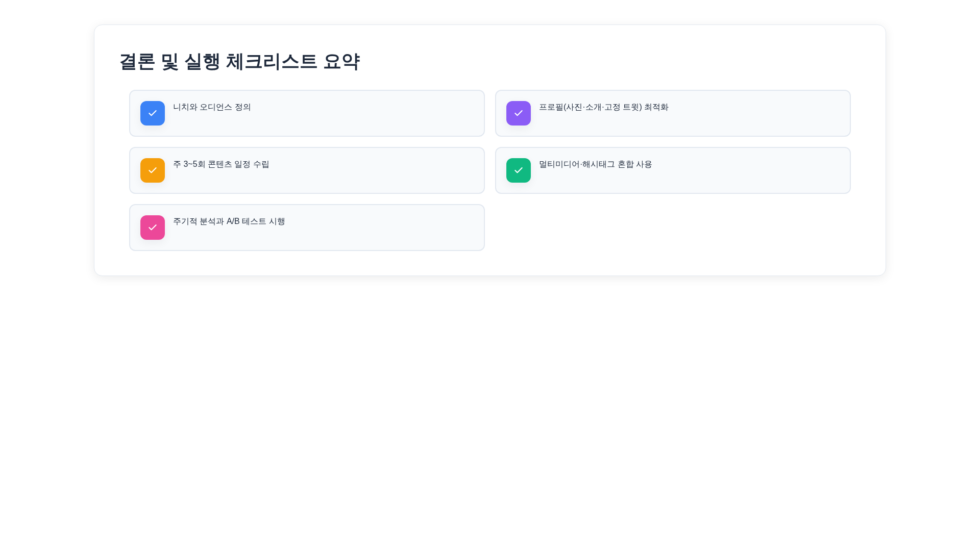This screenshot has height=551, width=980.
Task: Uncheck the 프로필 최적화 checklist item
Action: click(518, 113)
